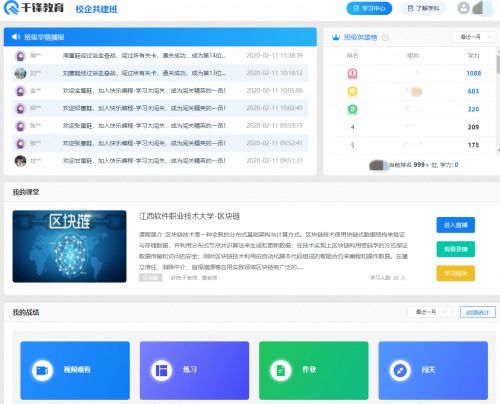Click the avatar in the 09:52:41 broadcast row
This screenshot has height=404, width=500.
(x=20, y=143)
